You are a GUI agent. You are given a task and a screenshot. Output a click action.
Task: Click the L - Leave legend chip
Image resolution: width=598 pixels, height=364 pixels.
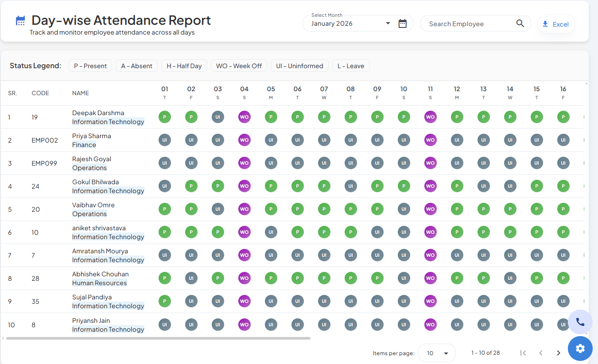(x=350, y=66)
